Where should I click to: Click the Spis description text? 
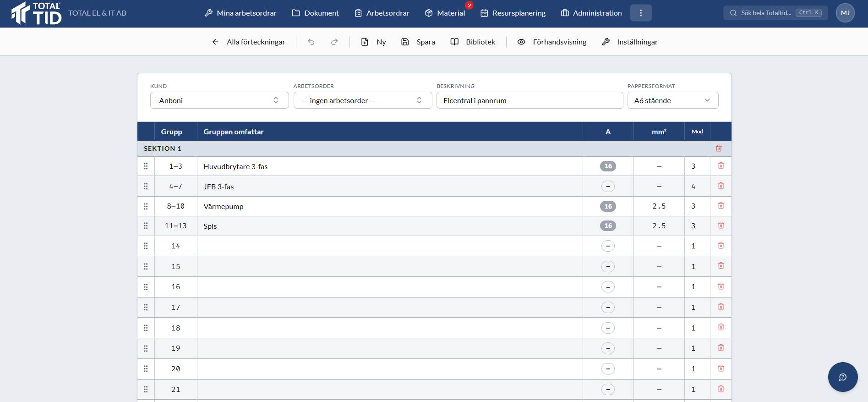tap(210, 226)
